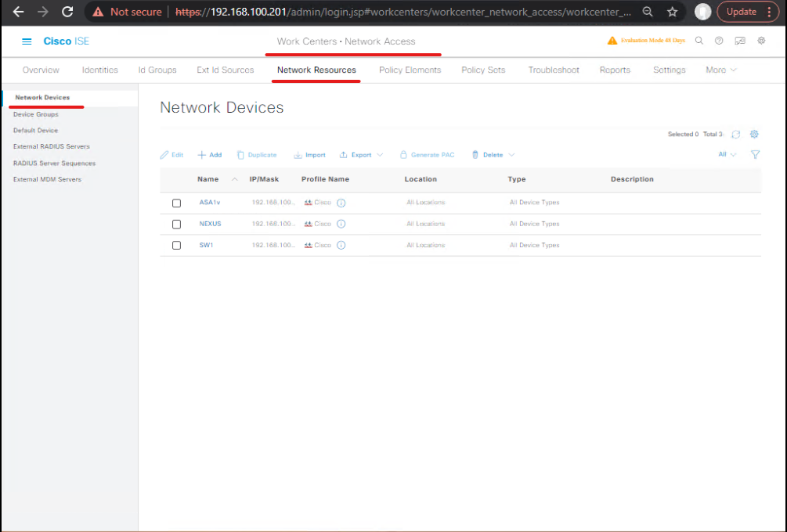Click the Profile Name column header
Image resolution: width=787 pixels, height=532 pixels.
325,179
